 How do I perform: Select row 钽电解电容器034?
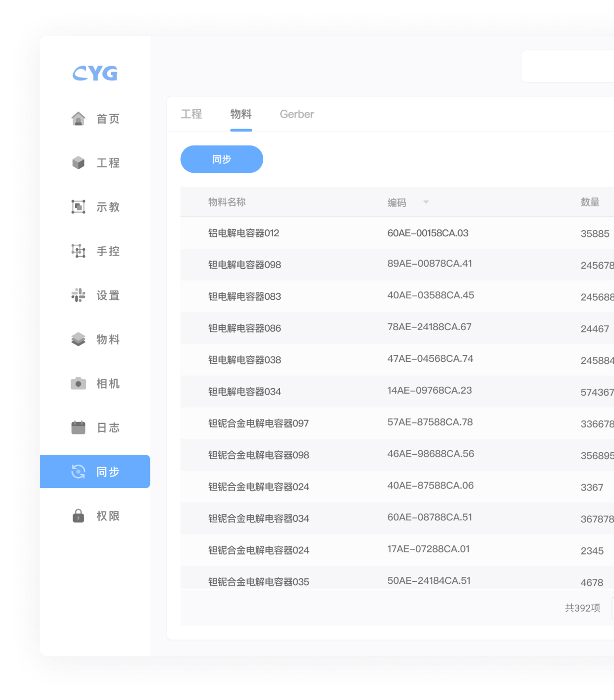397,392
